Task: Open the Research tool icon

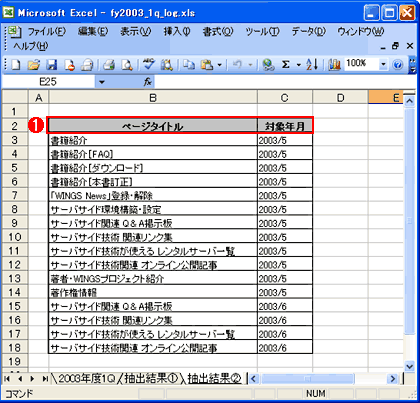Action: [166, 64]
